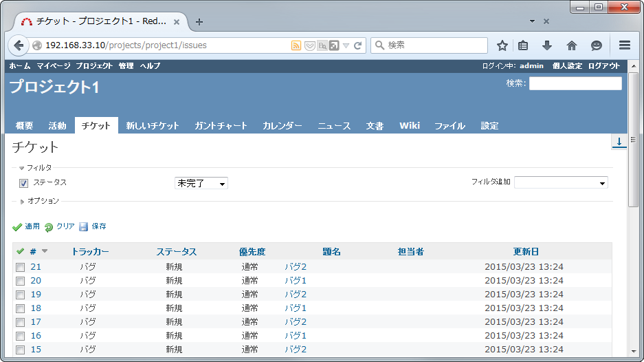Viewport: 644px width, 362px height.
Task: Click ホーム in top menu
Action: click(x=20, y=66)
